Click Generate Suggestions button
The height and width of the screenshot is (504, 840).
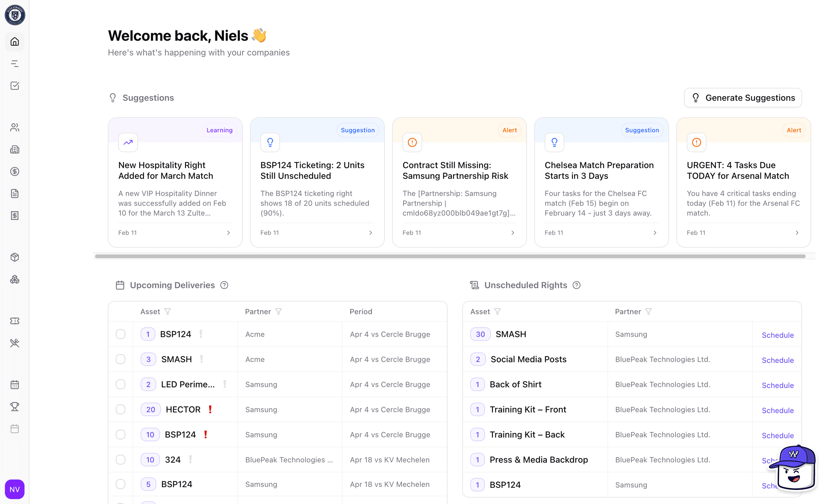(743, 98)
